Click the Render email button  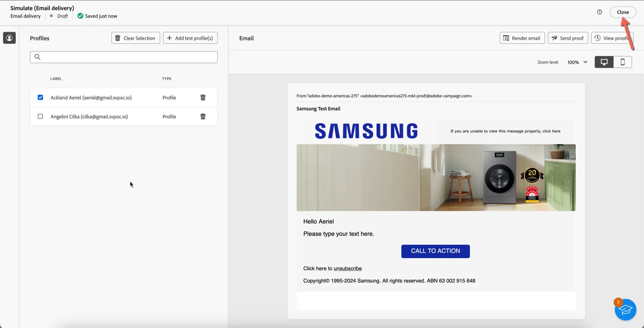(522, 38)
